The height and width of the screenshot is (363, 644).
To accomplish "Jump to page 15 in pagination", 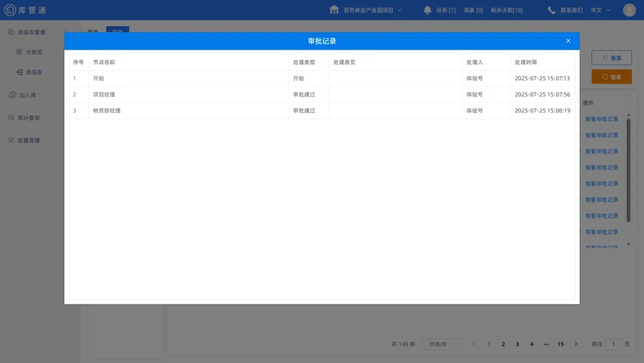I will click(561, 344).
